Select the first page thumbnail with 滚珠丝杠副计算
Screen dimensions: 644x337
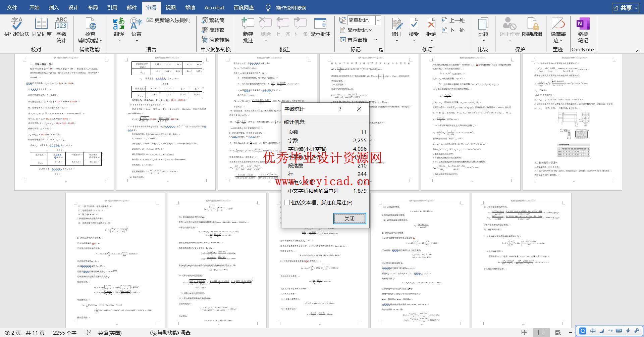(64, 122)
